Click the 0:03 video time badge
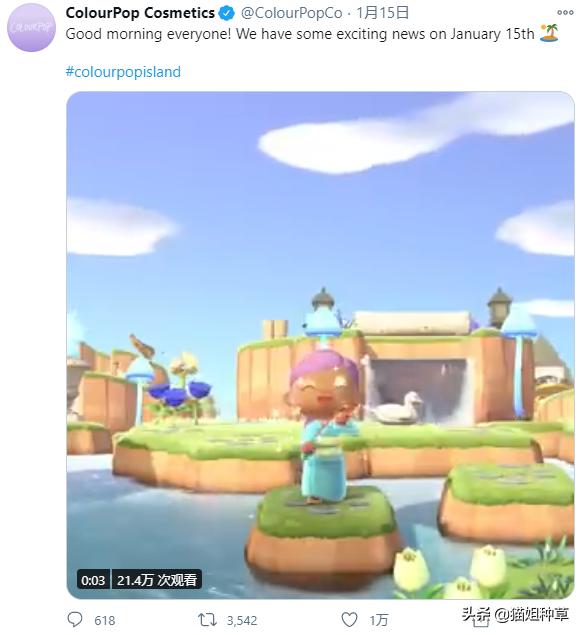582x635 pixels. 93,580
